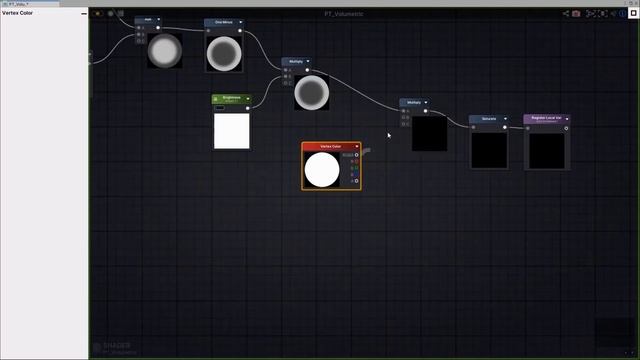
Task: Select the Brightness node green title
Action: click(231, 99)
